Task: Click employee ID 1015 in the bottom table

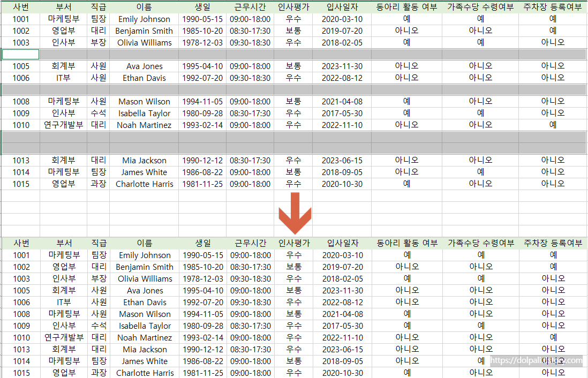Action: (21, 373)
